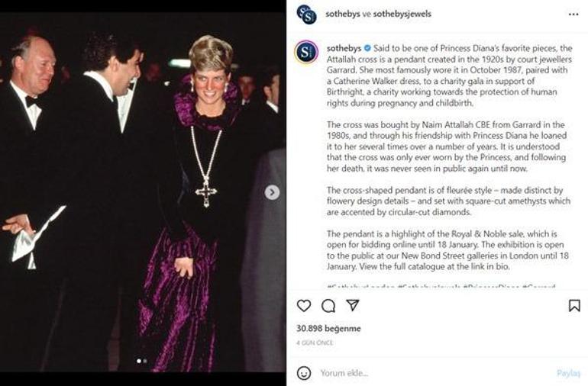Open the more options three-dot menu

(573, 14)
